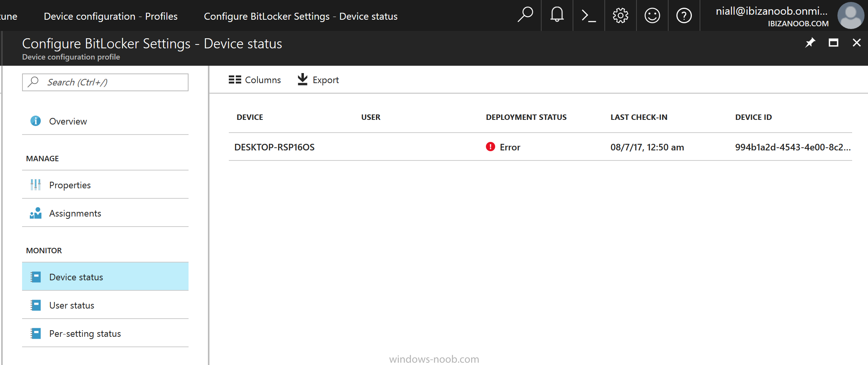Select the Device status menu item
The image size is (868, 365).
pyautogui.click(x=105, y=277)
